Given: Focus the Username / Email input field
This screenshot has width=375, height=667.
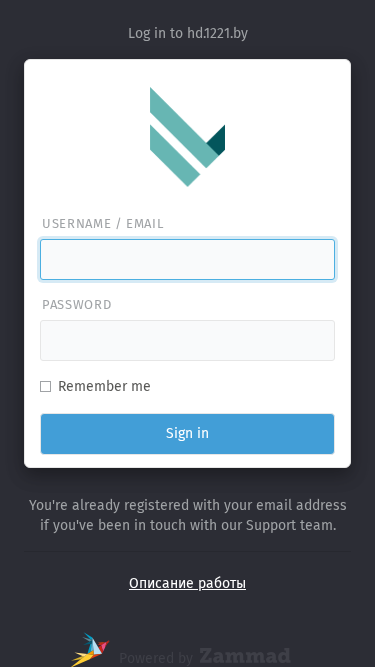Looking at the screenshot, I should [x=188, y=259].
